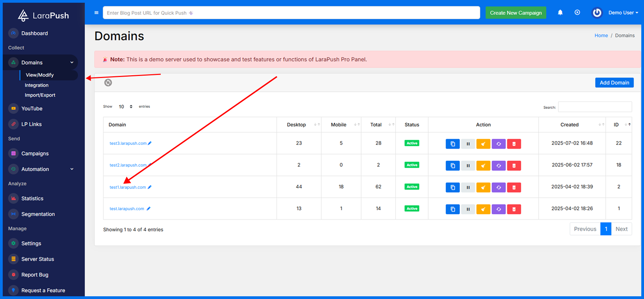
Task: Click the LaraPush logo
Action: click(x=43, y=15)
